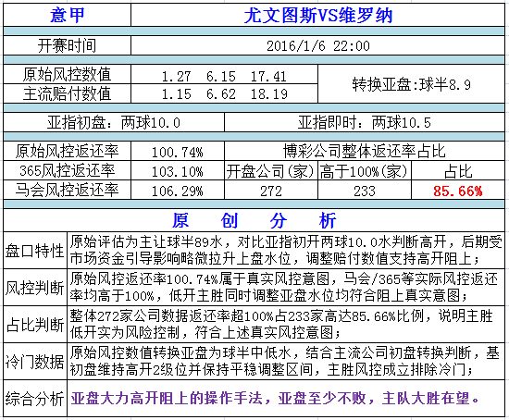Select the 开赛时间 label cell
The width and height of the screenshot is (509, 420).
[x=68, y=45]
